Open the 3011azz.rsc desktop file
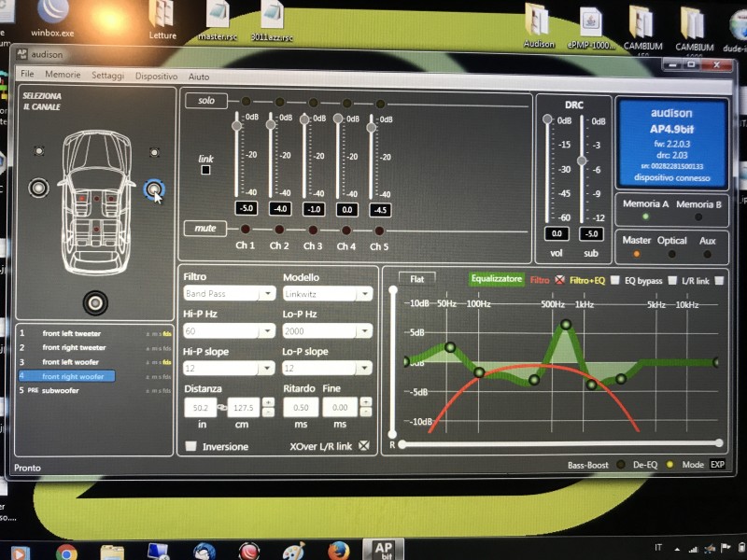This screenshot has height=560, width=747. tap(272, 21)
